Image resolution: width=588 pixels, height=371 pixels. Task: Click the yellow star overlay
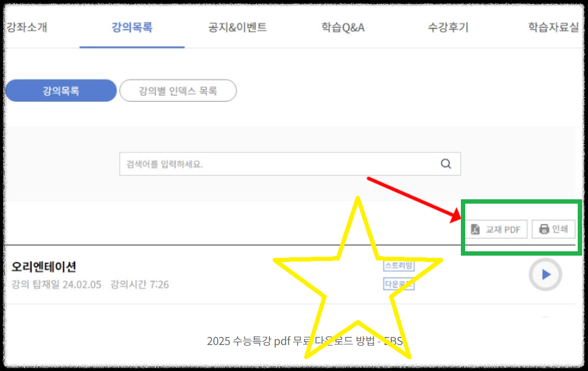358,278
